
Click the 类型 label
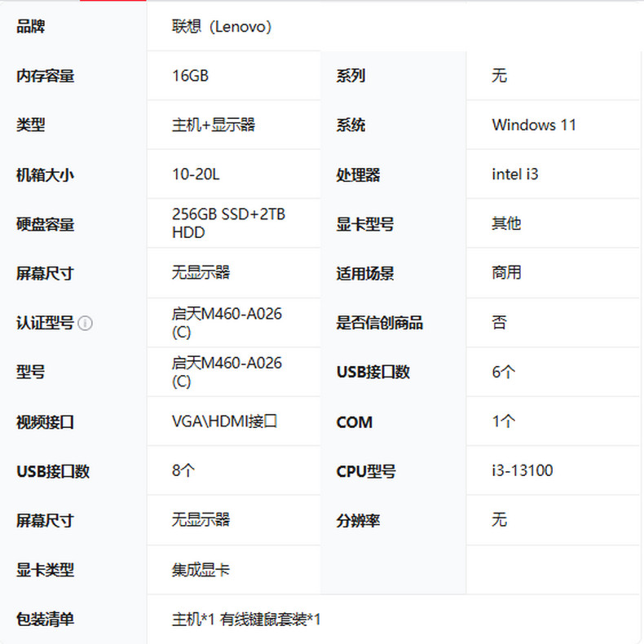[31, 125]
